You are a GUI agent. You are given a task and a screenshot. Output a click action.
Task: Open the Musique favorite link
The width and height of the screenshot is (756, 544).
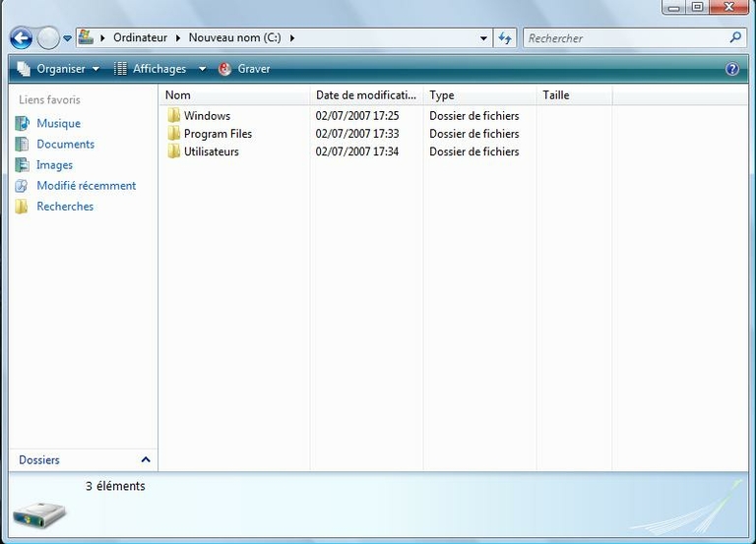[x=59, y=123]
